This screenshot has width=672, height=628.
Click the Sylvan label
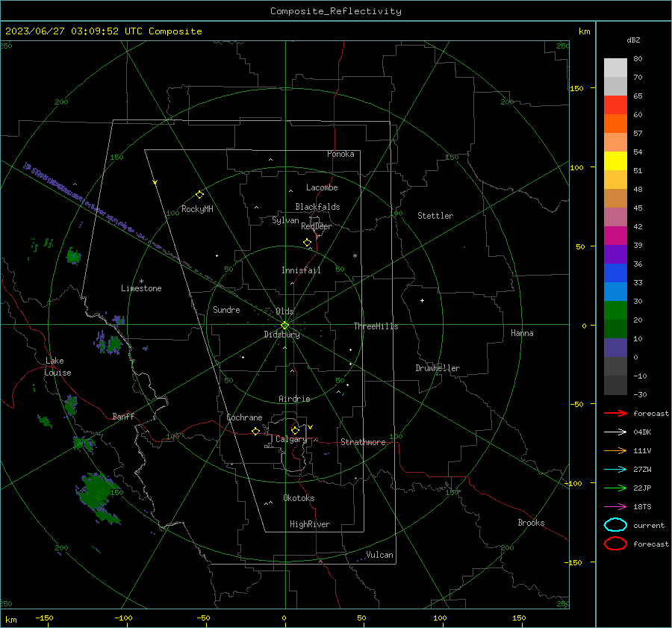click(285, 220)
